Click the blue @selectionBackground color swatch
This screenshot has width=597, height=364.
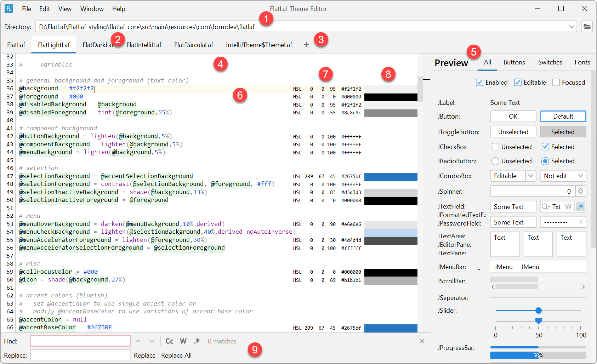tap(391, 177)
